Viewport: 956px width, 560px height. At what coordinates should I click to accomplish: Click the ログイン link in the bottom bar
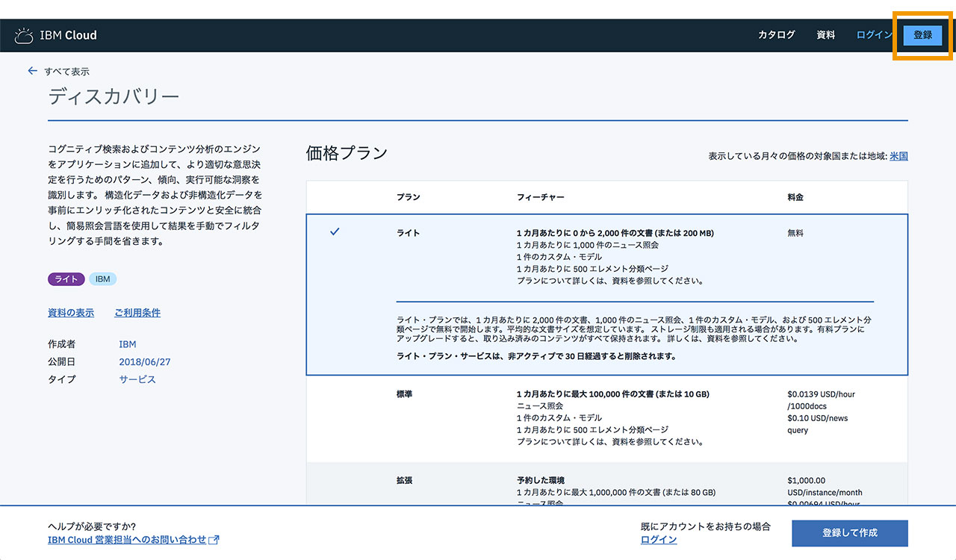click(659, 540)
